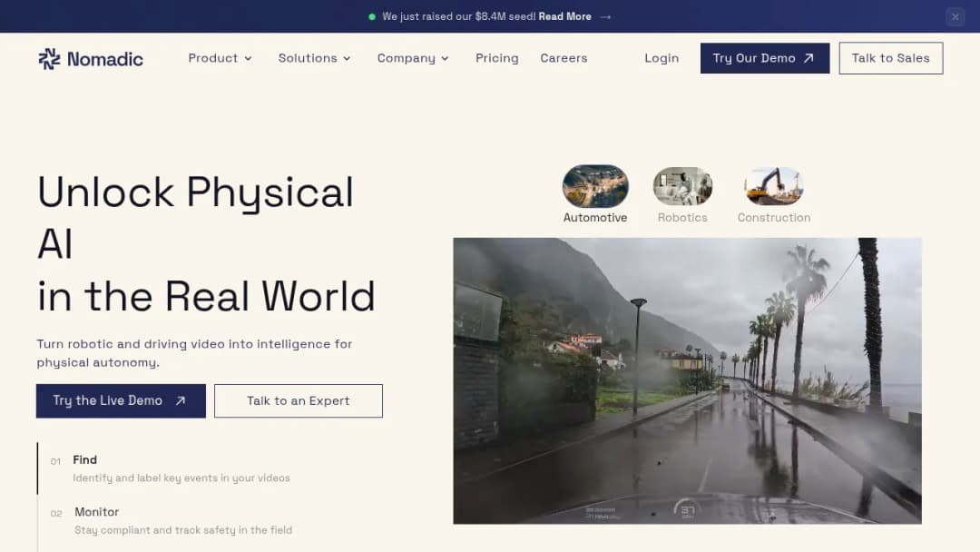
Task: Click 'Identify and label key events' description
Action: click(181, 478)
